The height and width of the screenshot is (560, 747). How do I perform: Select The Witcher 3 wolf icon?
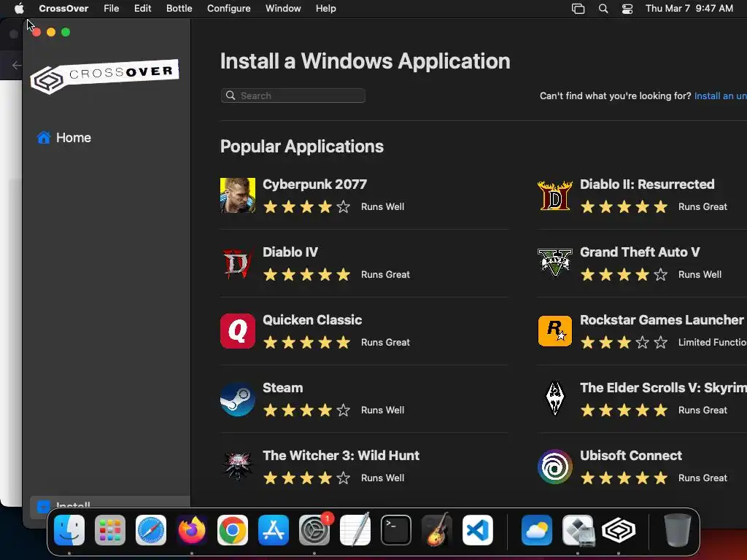point(237,466)
